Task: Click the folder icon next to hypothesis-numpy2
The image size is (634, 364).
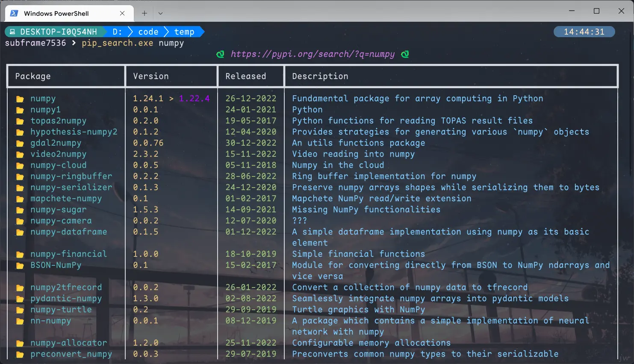Action: (20, 132)
